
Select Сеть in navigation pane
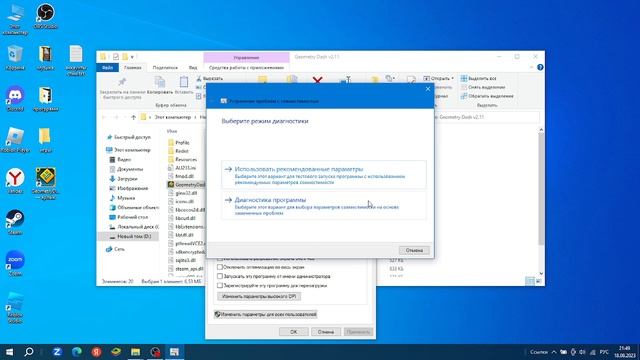tap(116, 249)
